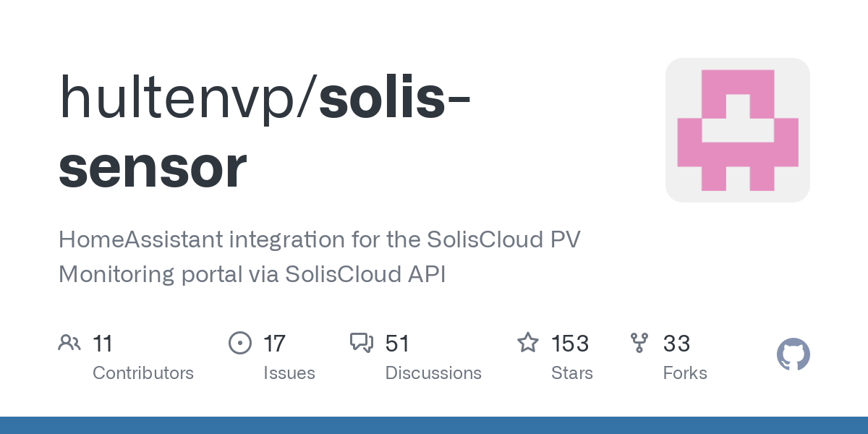
Task: Click the Forks label text
Action: coord(685,373)
